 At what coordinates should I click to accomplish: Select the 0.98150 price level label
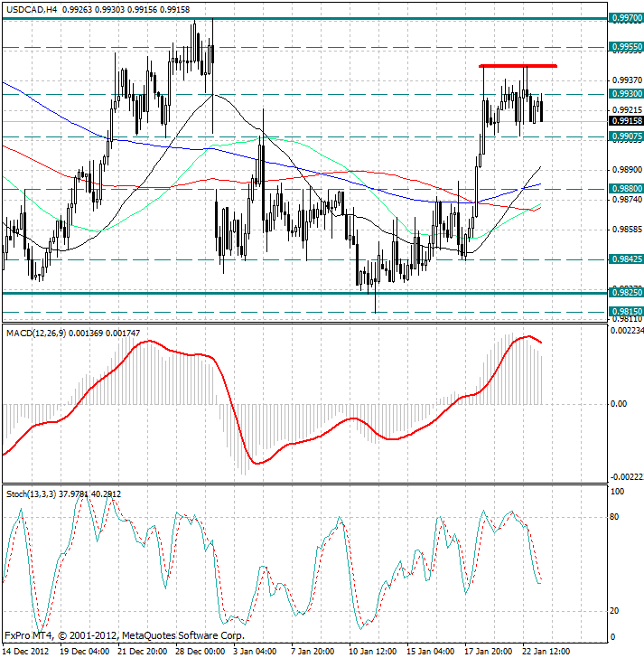click(627, 311)
